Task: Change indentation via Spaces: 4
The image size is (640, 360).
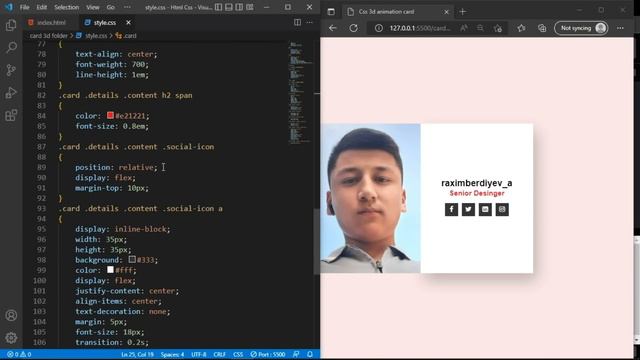Action: coord(172,354)
